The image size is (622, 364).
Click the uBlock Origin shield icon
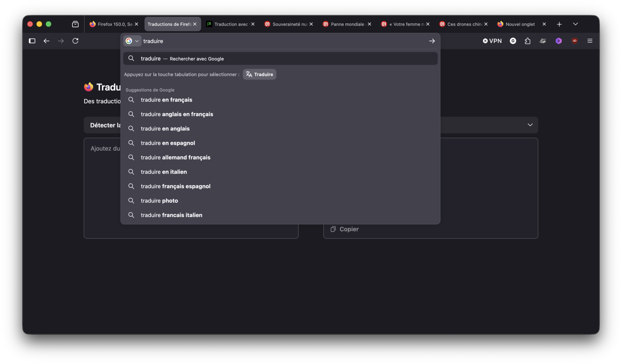tap(575, 41)
